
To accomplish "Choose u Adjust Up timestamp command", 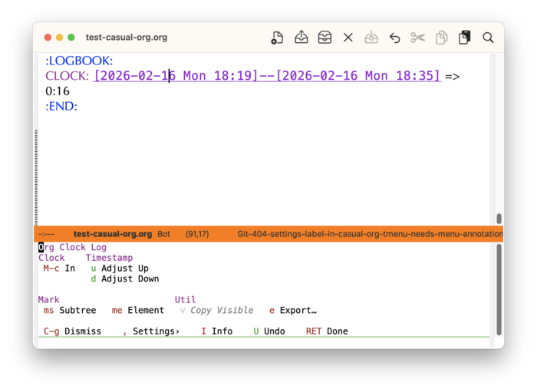I will click(x=120, y=268).
